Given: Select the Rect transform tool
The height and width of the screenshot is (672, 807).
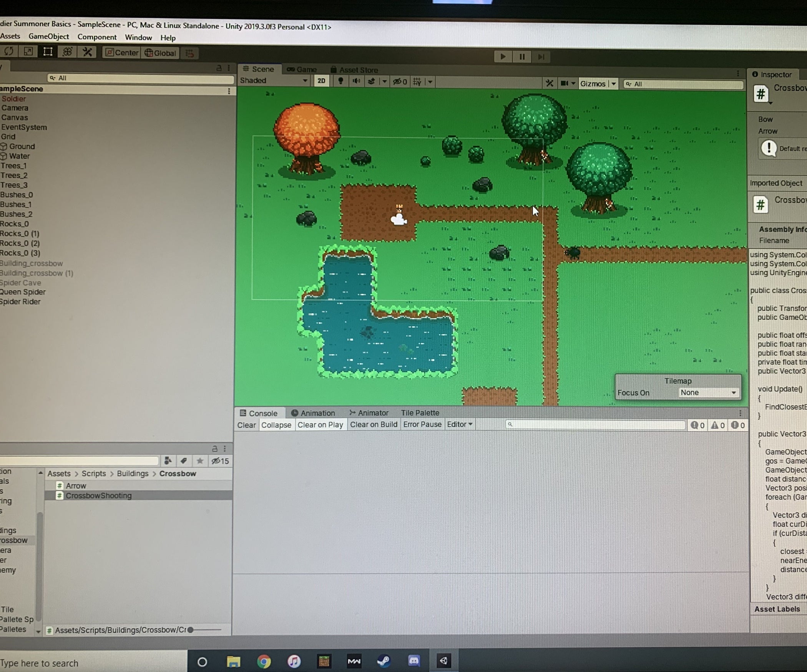Looking at the screenshot, I should pyautogui.click(x=48, y=53).
